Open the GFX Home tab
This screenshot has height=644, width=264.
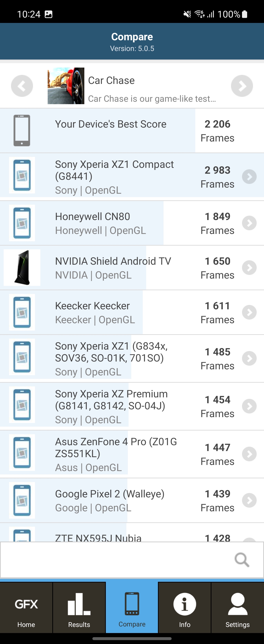click(x=26, y=610)
